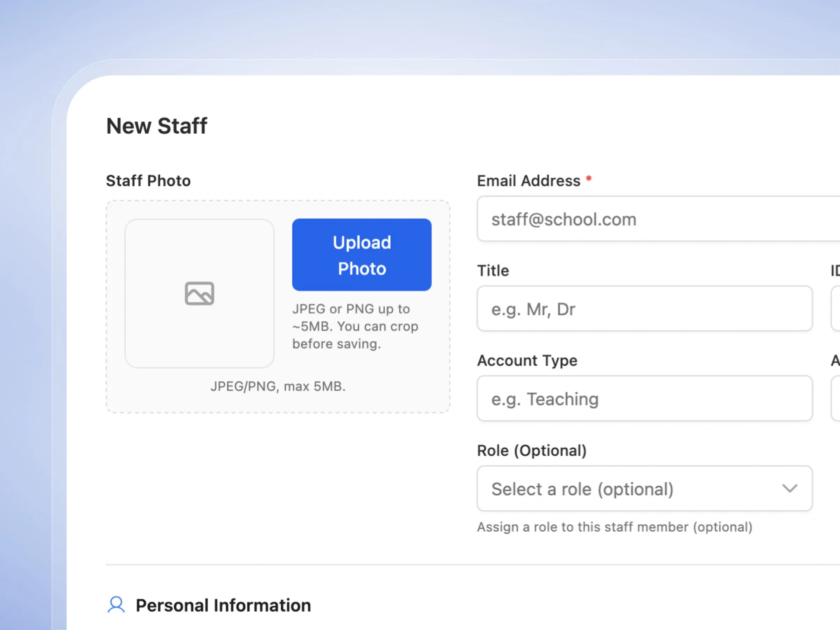Click the Account Type input field
The width and height of the screenshot is (840, 630).
[645, 398]
